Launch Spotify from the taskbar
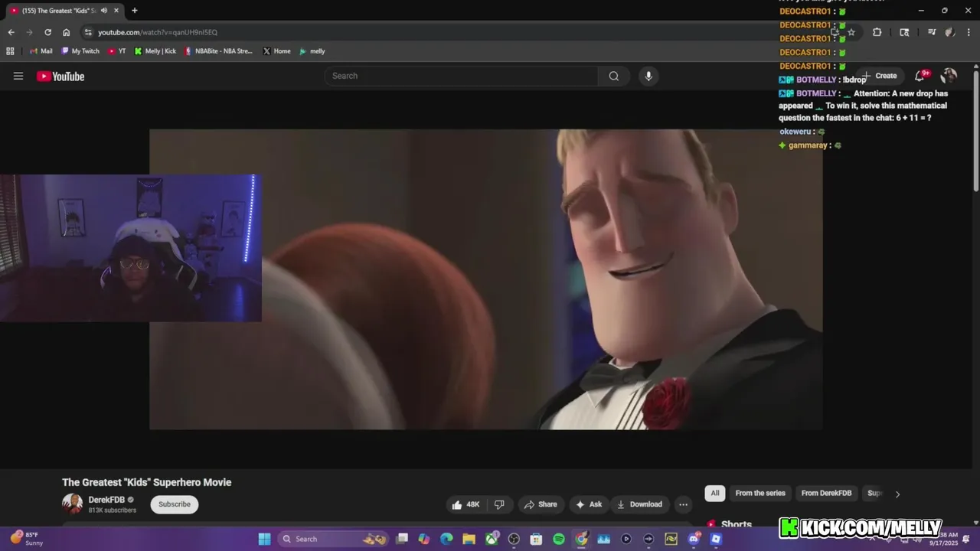This screenshot has height=551, width=980. [559, 539]
